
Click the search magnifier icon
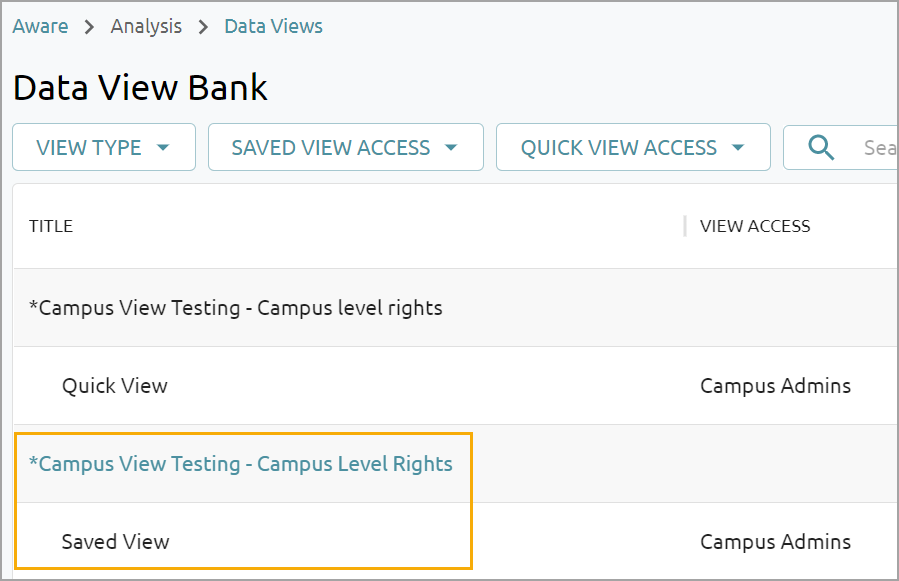821,147
